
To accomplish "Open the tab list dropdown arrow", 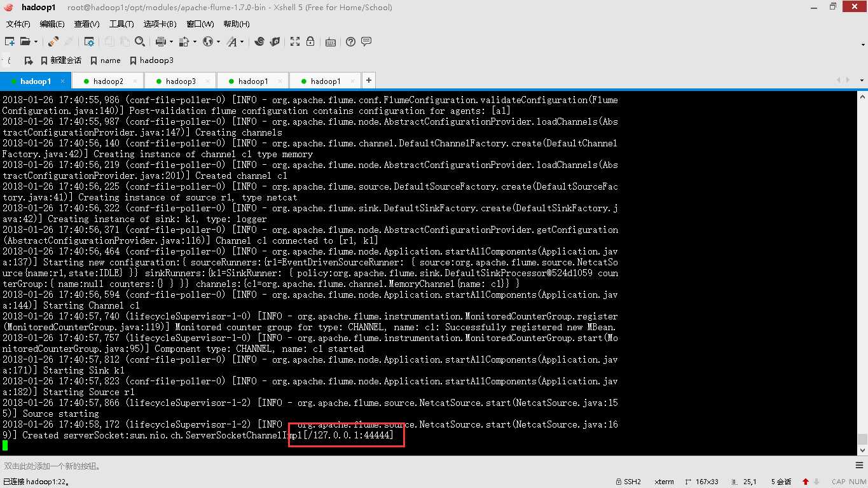I will (x=862, y=81).
